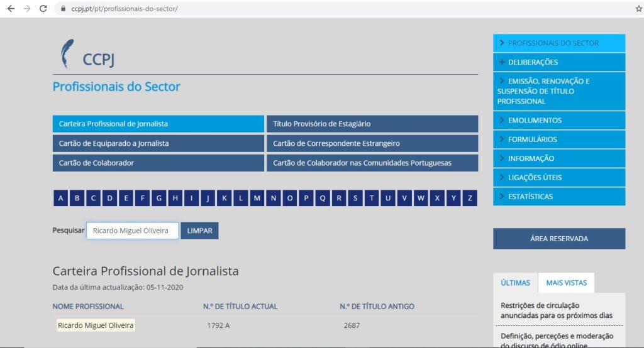Image resolution: width=644 pixels, height=348 pixels.
Task: Filter names by letter B
Action: (x=77, y=198)
